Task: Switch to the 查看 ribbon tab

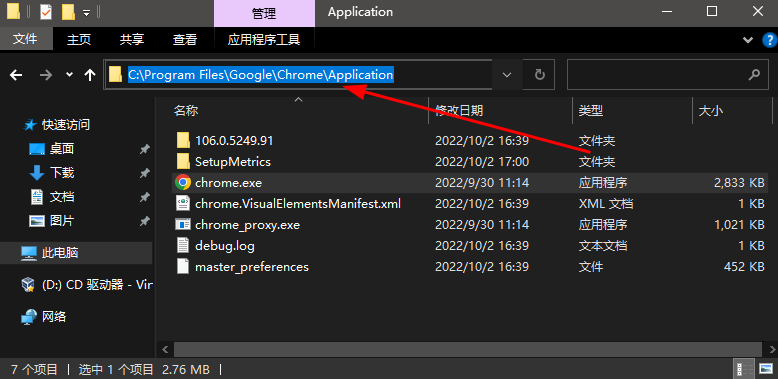Action: pos(185,39)
